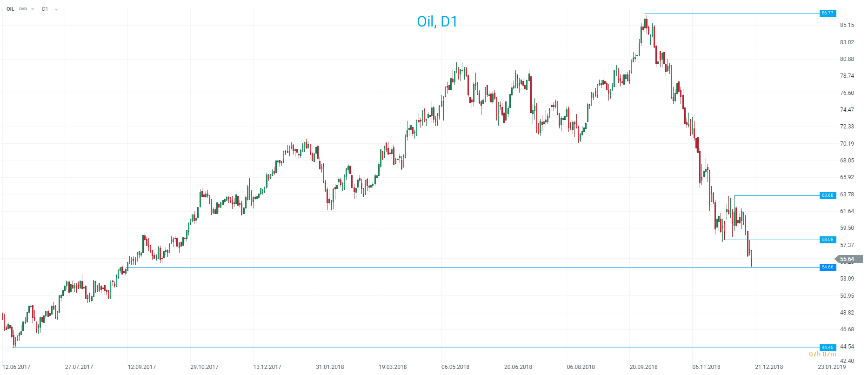
Task: Click the OIL instrument name label
Action: (x=10, y=9)
